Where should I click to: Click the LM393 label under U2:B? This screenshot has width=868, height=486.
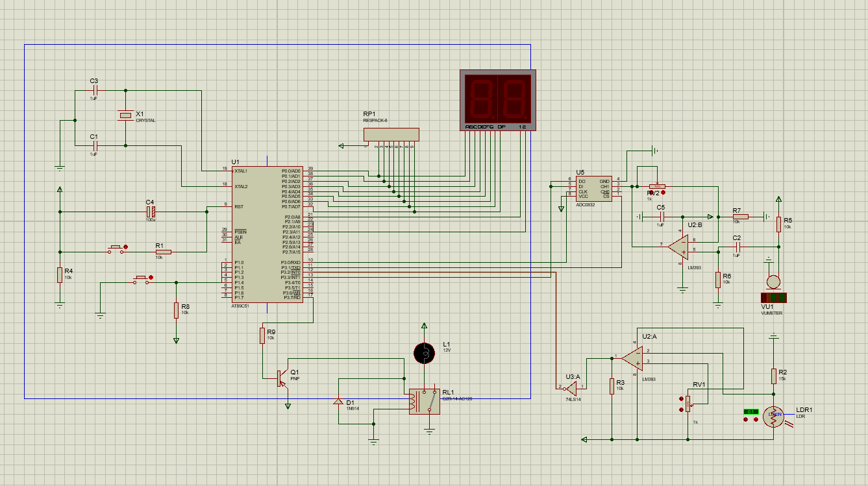coord(694,267)
